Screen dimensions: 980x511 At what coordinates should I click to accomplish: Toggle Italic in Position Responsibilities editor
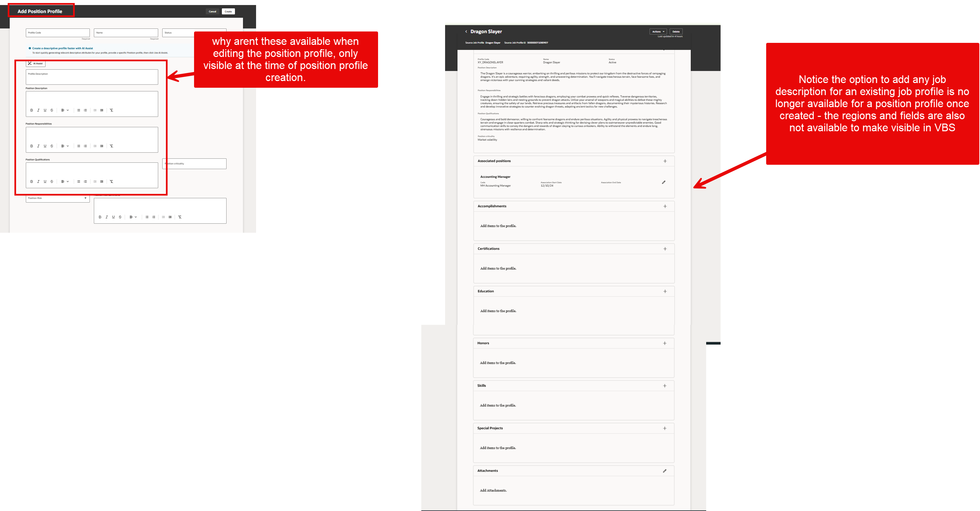[38, 146]
